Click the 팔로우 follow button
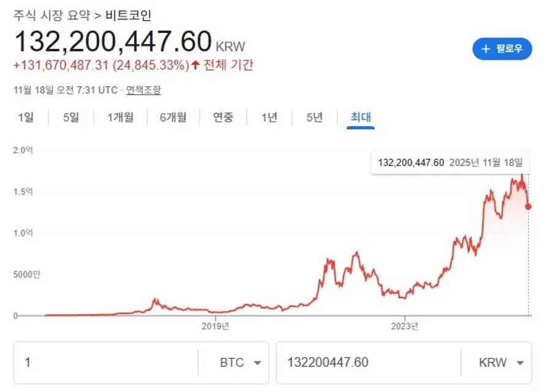Viewport: 551px width, 392px height. click(502, 49)
